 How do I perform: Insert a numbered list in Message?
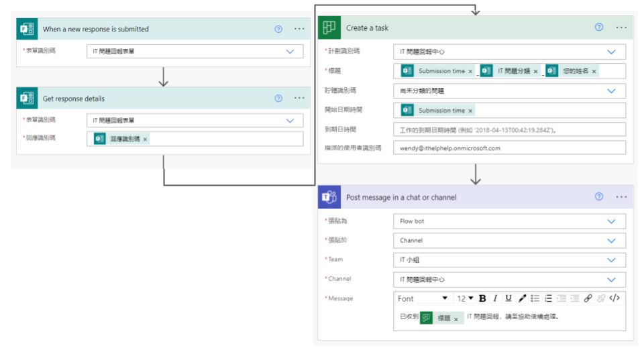pyautogui.click(x=548, y=298)
